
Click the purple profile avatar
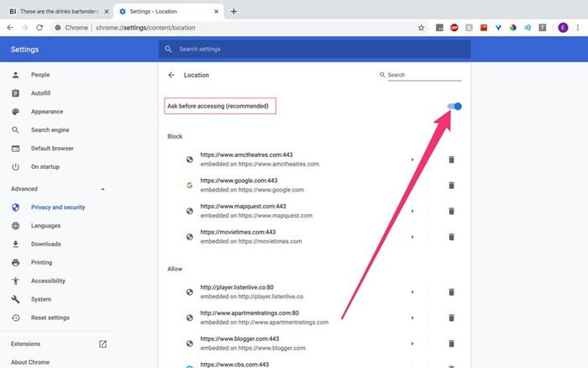(563, 28)
